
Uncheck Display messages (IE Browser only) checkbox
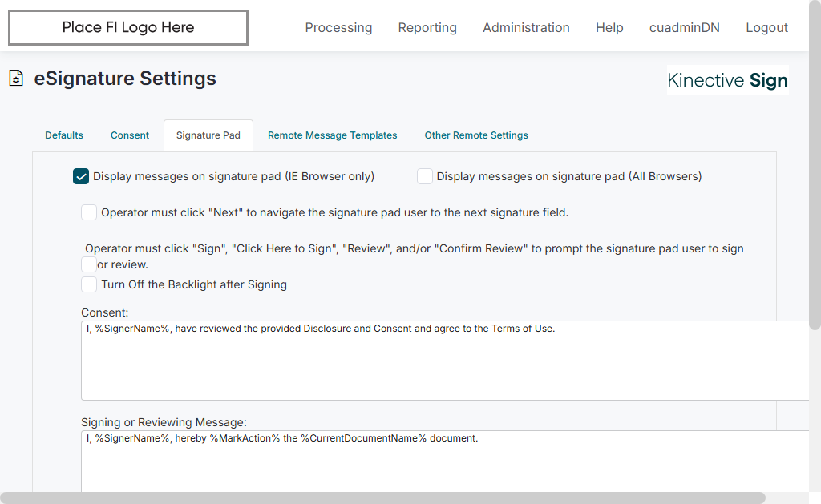point(81,176)
